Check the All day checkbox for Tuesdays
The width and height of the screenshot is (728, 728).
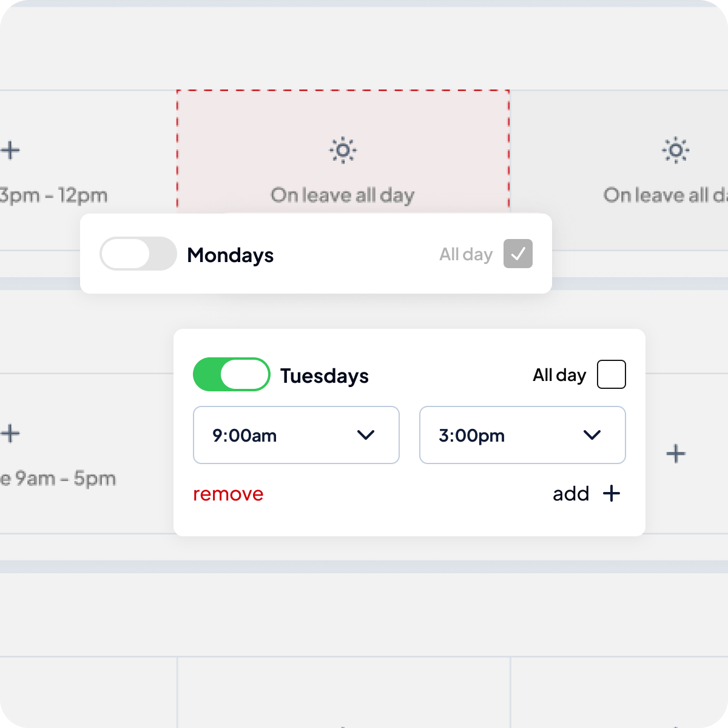[611, 374]
